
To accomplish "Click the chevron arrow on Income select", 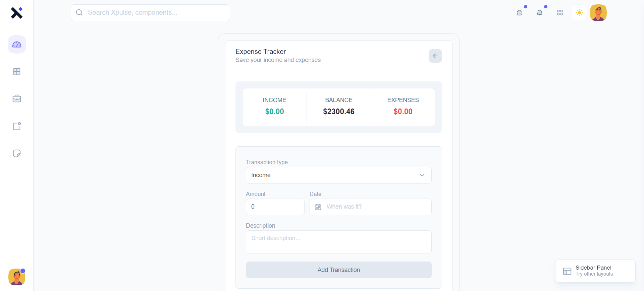I will 422,175.
